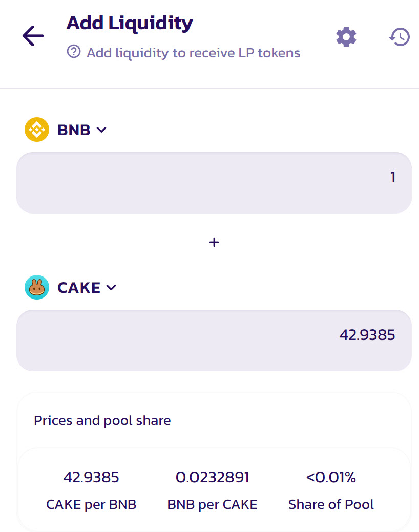Expand the CAKE token chevron
419x532 pixels.
click(111, 288)
